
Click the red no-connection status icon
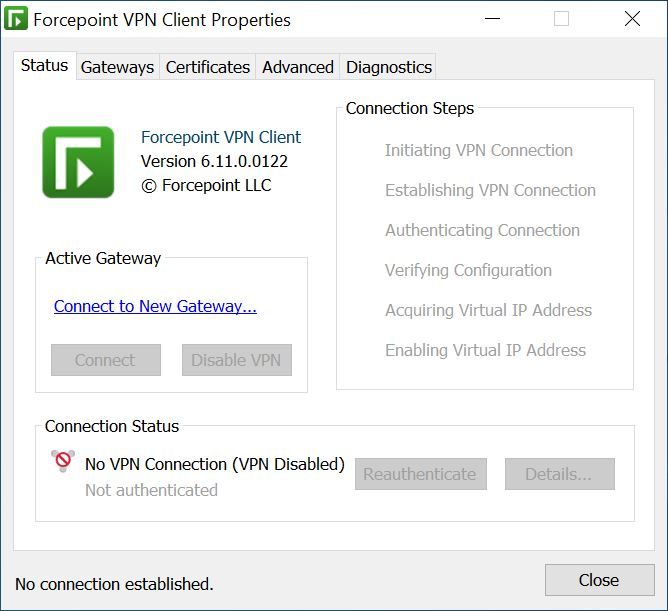click(x=63, y=461)
